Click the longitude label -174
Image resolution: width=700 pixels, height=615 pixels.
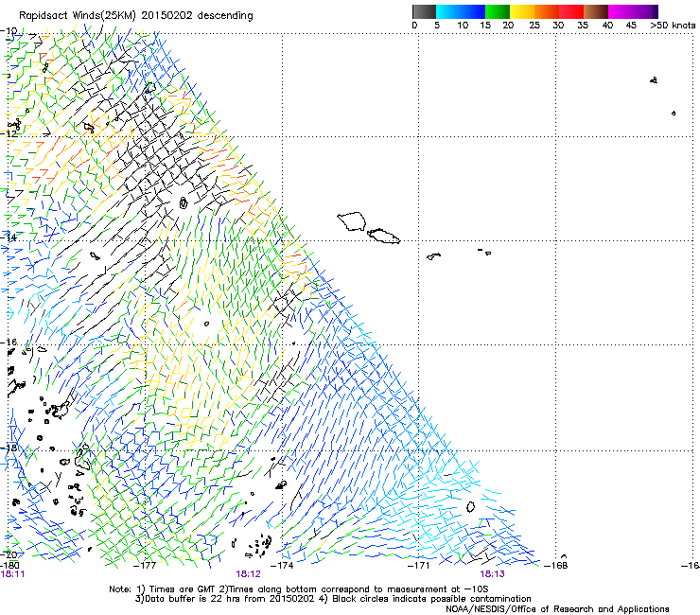[x=282, y=566]
